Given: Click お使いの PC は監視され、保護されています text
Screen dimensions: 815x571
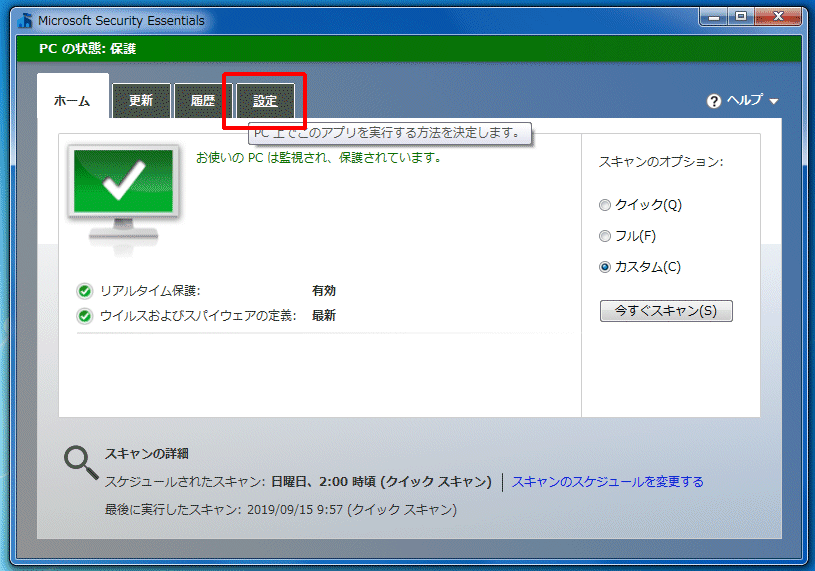Looking at the screenshot, I should 319,157.
